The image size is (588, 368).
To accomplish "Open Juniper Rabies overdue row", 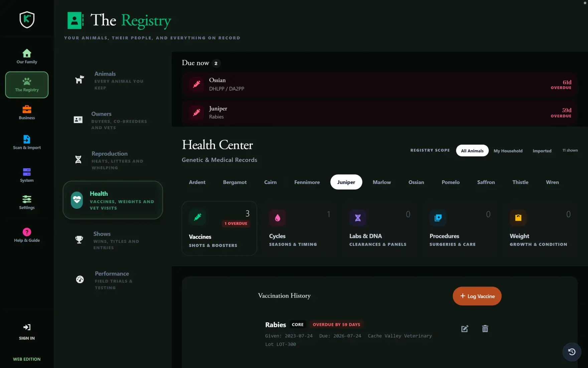I will (380, 112).
